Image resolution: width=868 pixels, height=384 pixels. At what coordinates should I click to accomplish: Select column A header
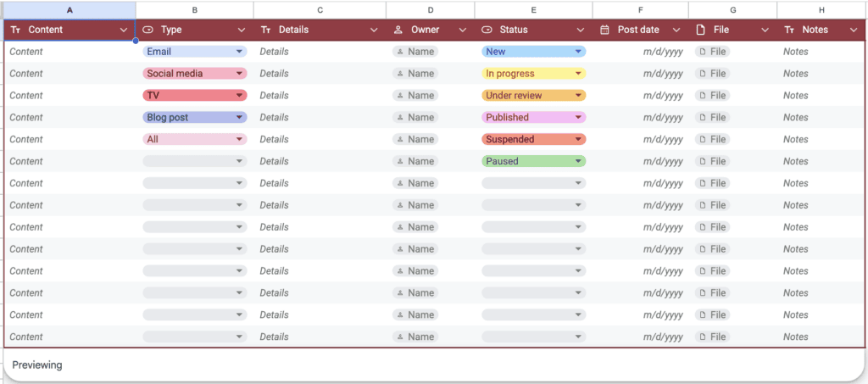coord(70,10)
